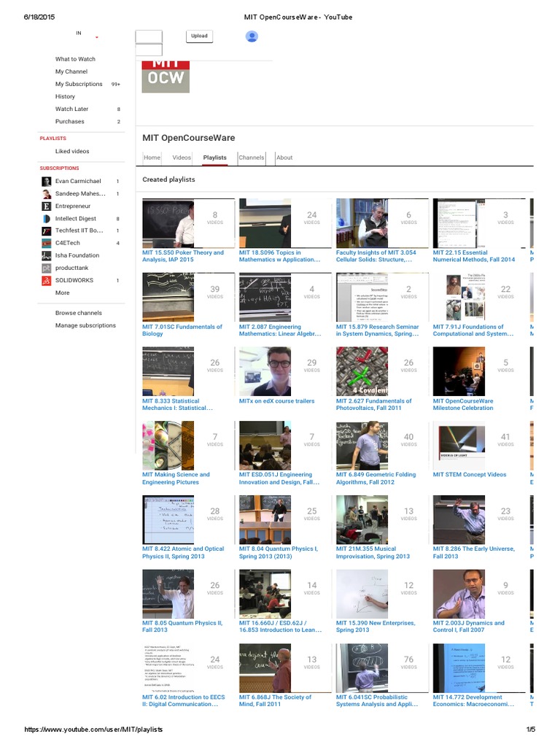
Task: Click Browse channels link
Action: click(x=79, y=313)
